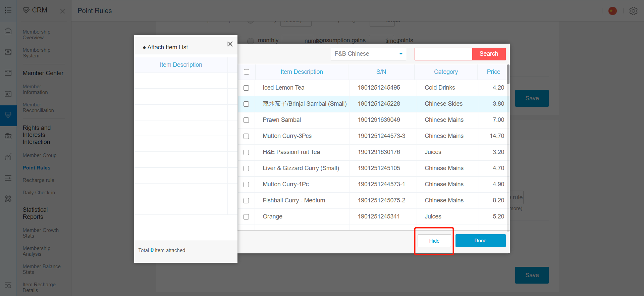Switch language via the red flag icon
This screenshot has width=644, height=296.
pyautogui.click(x=612, y=11)
